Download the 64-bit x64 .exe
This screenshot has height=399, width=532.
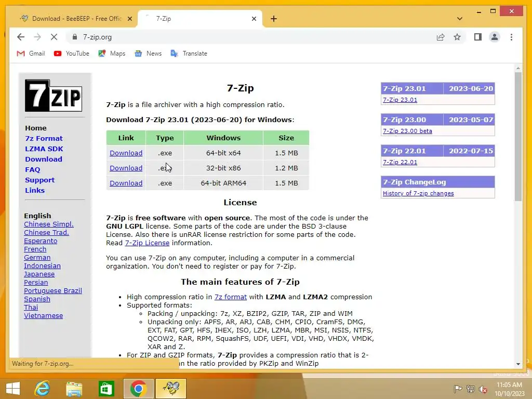coord(126,153)
